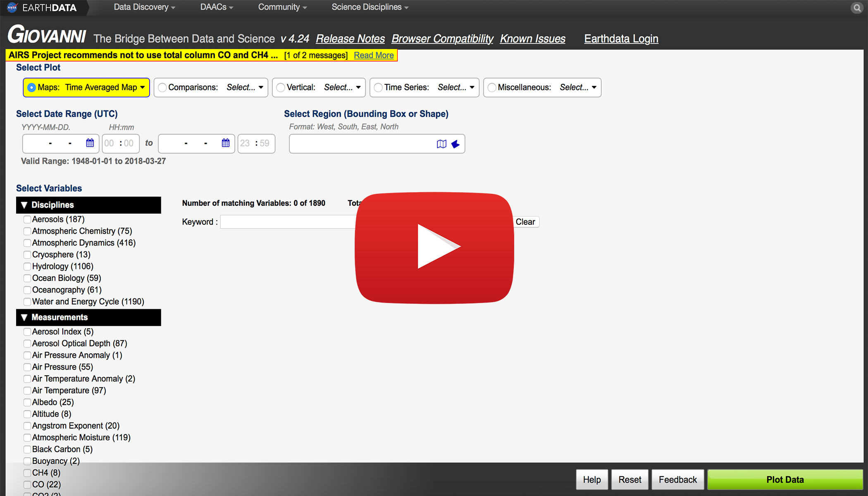The width and height of the screenshot is (868, 496).
Task: Open the Time Series Select dropdown
Action: [456, 88]
